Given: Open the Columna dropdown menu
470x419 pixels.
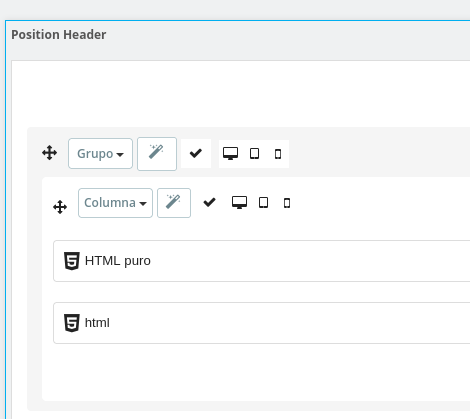Looking at the screenshot, I should pyautogui.click(x=115, y=203).
